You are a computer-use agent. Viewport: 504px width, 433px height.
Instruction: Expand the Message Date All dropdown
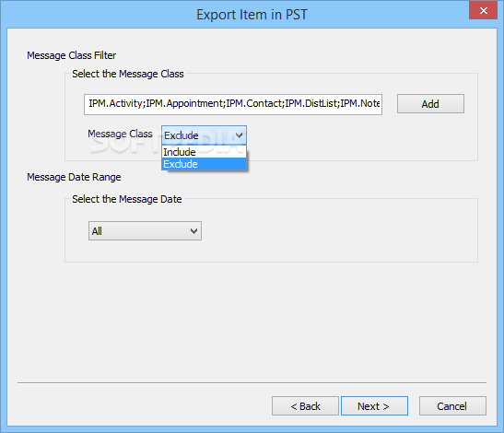[x=145, y=231]
